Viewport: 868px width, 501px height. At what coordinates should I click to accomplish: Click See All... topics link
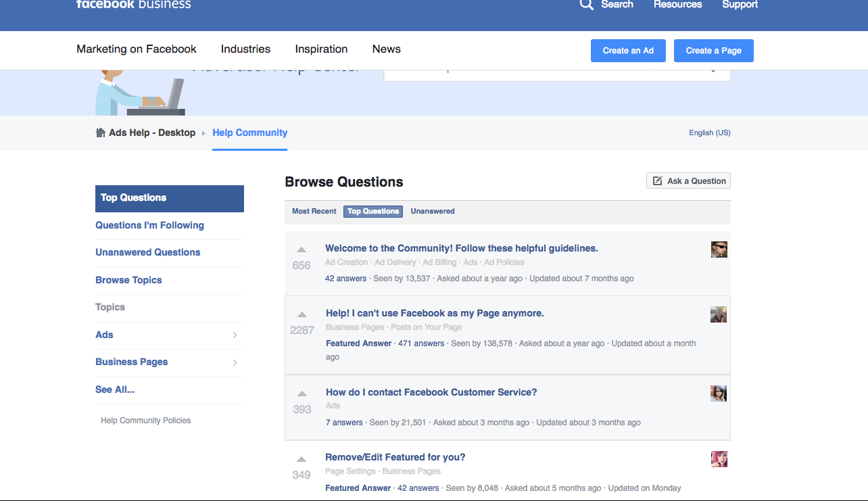115,389
